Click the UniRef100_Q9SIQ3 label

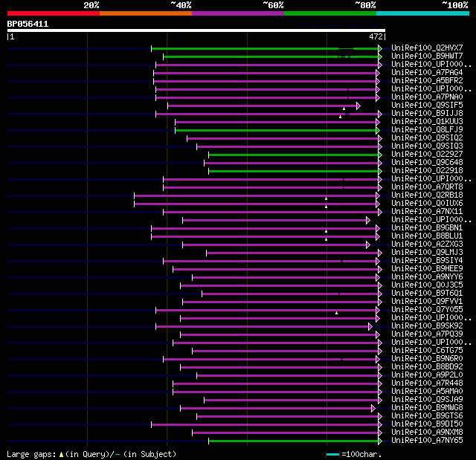[x=427, y=146]
